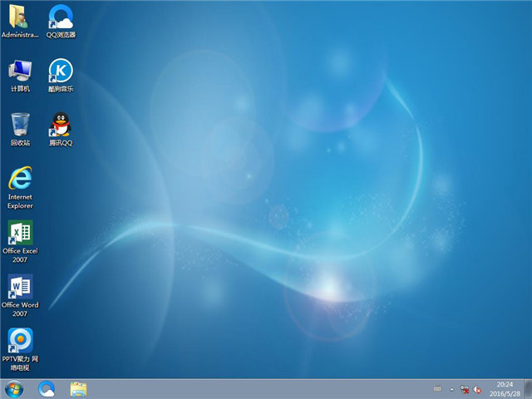Open the clock showing 20:24
532x399 pixels.
pyautogui.click(x=505, y=388)
